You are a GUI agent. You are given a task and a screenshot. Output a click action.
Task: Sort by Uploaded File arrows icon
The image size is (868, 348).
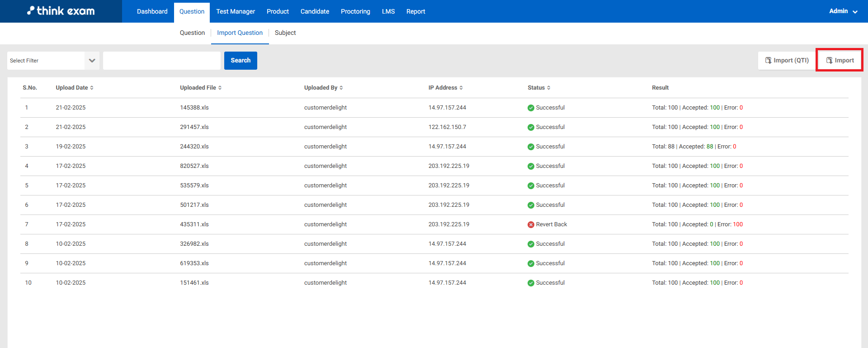point(220,88)
